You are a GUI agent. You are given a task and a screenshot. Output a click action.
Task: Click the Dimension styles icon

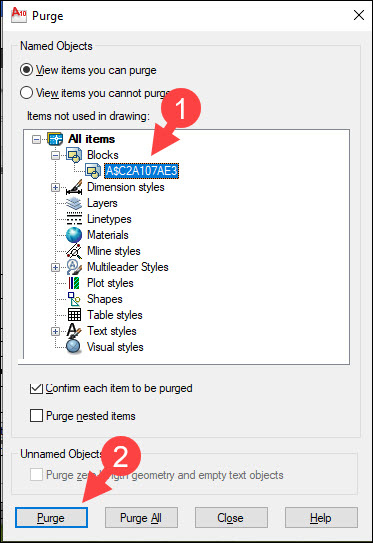pos(74,187)
